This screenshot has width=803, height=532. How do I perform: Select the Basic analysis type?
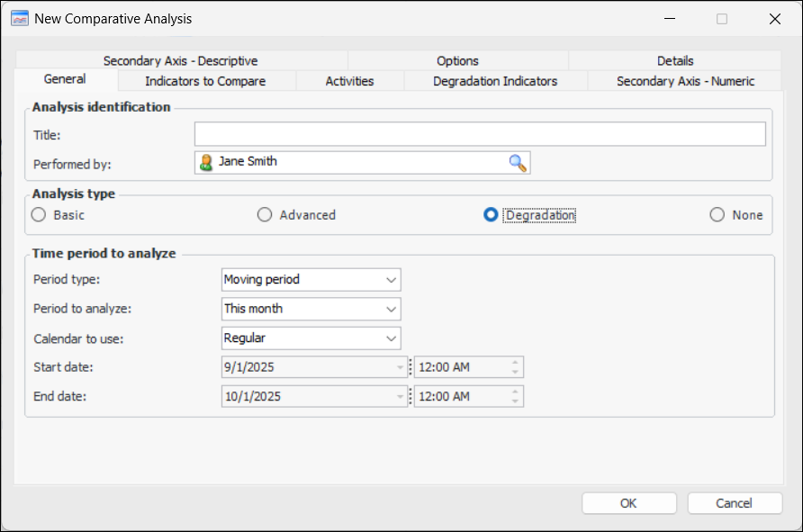point(38,215)
